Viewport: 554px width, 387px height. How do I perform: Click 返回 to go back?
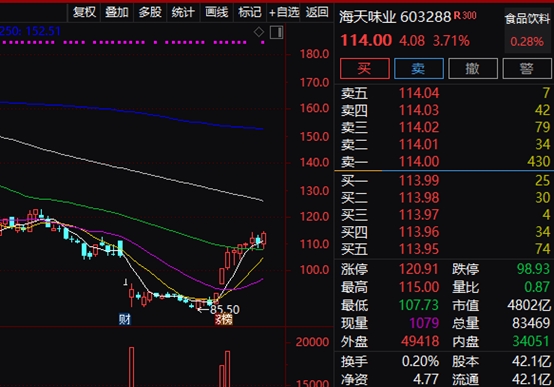[x=317, y=13]
